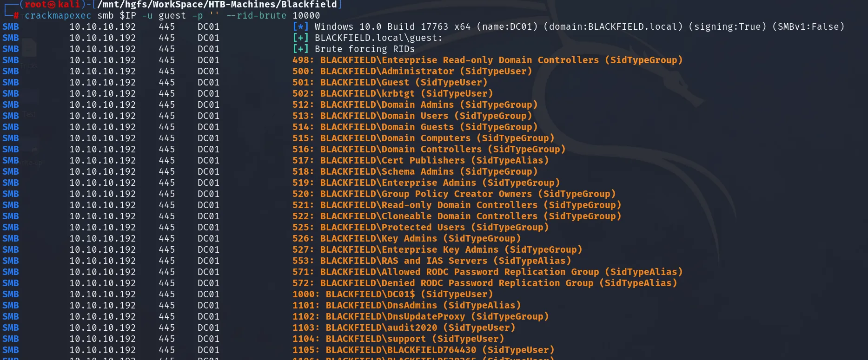Click the [+] marker beside Brute forcing RIDs

[300, 49]
